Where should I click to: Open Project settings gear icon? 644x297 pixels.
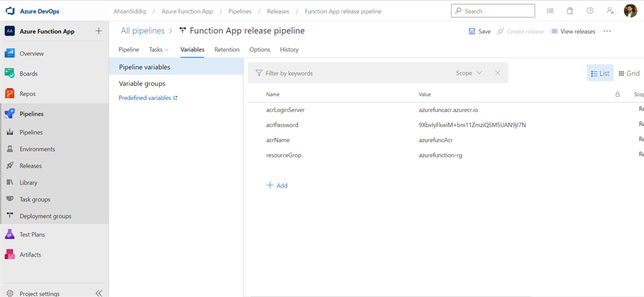click(x=10, y=294)
